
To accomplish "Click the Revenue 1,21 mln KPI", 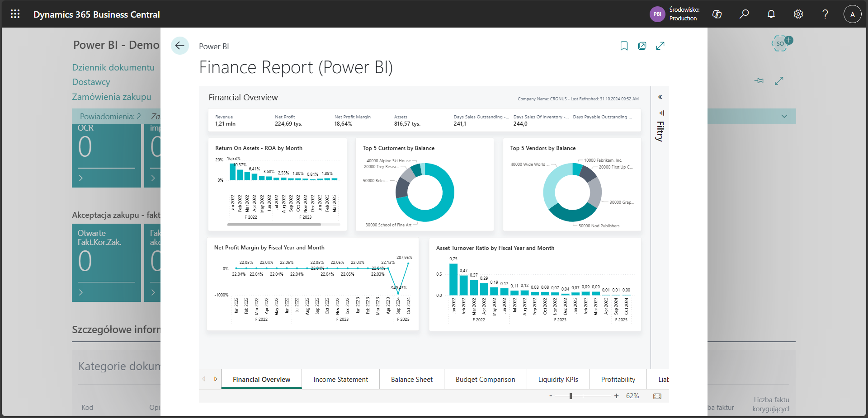I will pos(226,120).
